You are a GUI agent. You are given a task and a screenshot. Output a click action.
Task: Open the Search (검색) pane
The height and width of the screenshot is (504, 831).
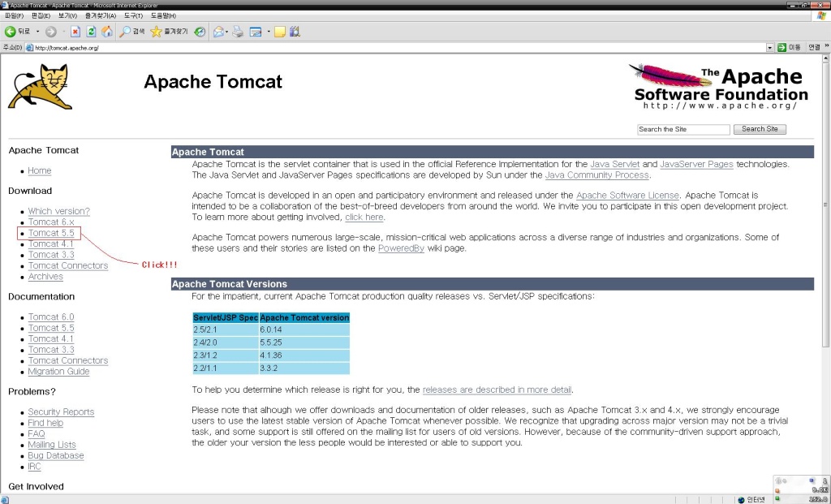point(132,32)
